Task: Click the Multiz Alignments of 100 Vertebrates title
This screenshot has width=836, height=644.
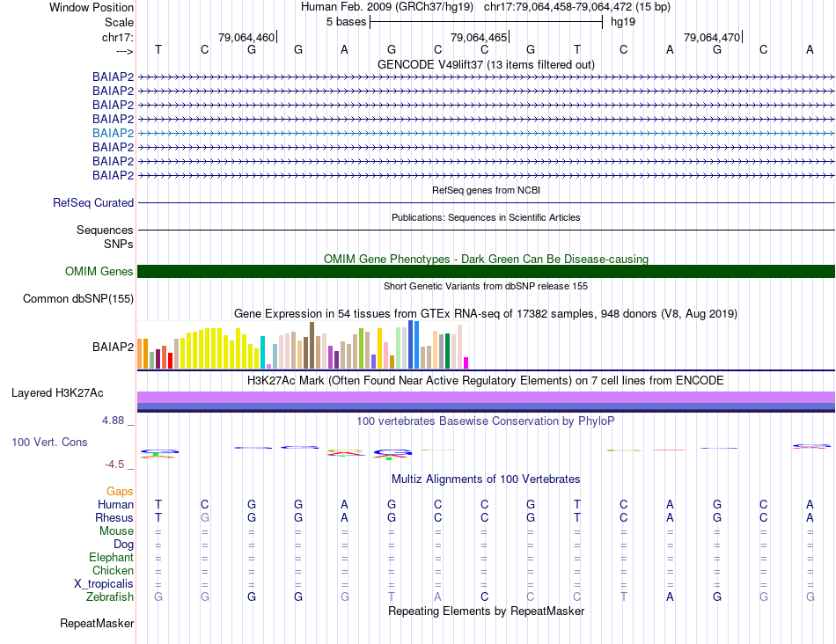Action: pyautogui.click(x=486, y=479)
